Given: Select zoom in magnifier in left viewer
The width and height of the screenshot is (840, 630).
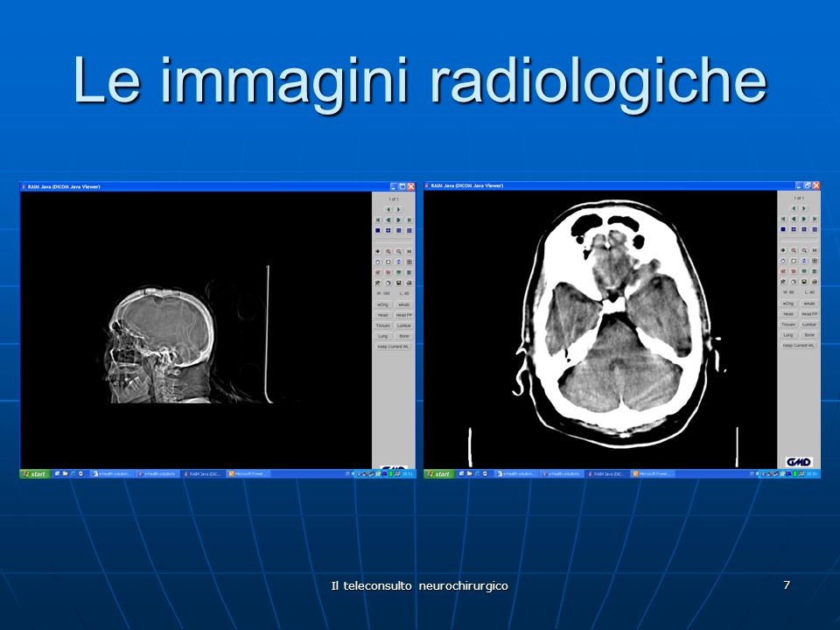Looking at the screenshot, I should coord(388,251).
